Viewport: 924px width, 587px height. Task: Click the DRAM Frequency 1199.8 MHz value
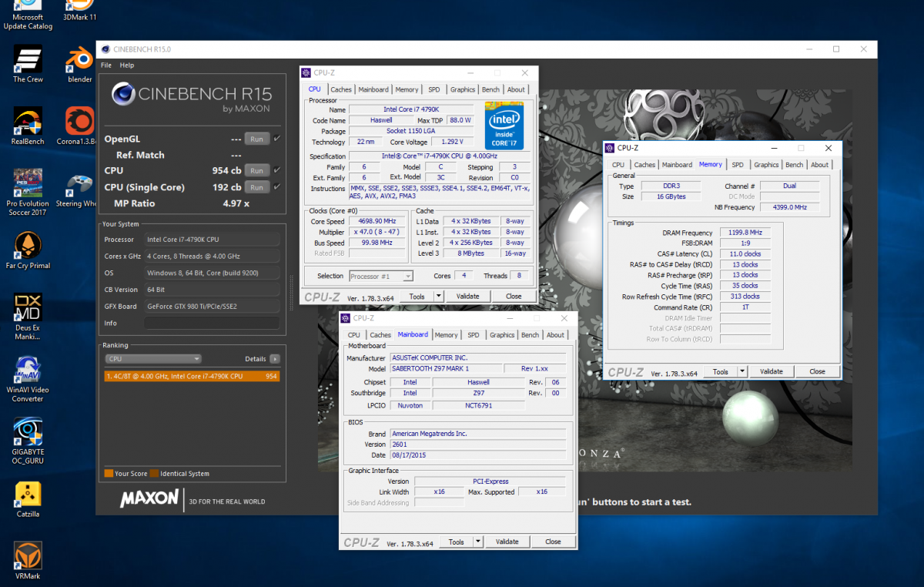pos(745,233)
